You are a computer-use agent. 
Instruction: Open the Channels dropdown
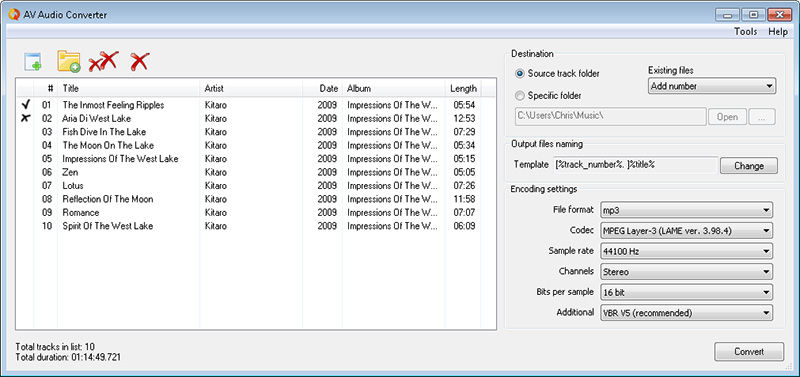point(687,271)
